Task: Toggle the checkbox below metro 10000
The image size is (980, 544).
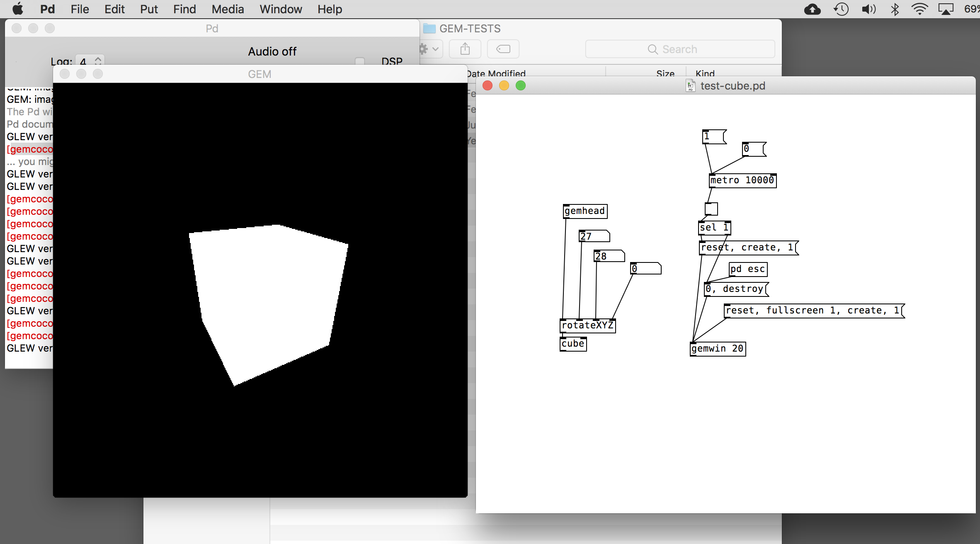Action: pos(711,209)
